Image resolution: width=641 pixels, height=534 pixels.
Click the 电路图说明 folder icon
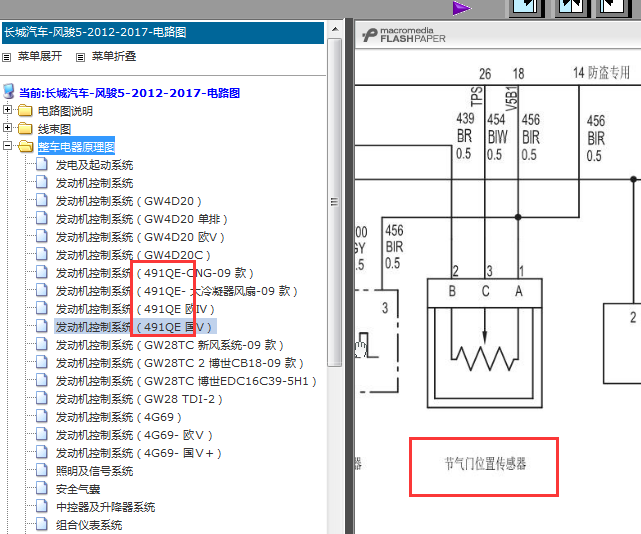pyautogui.click(x=25, y=110)
